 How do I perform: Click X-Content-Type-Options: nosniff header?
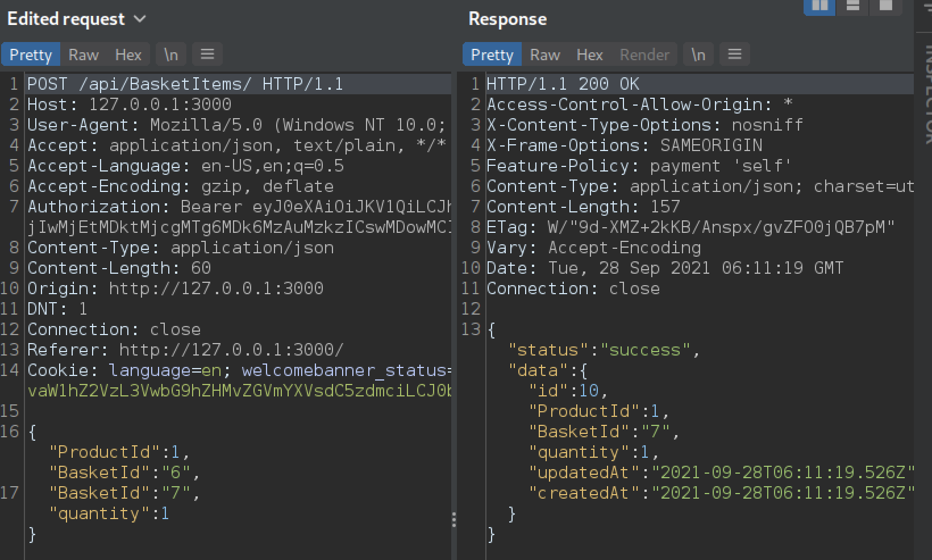point(645,125)
